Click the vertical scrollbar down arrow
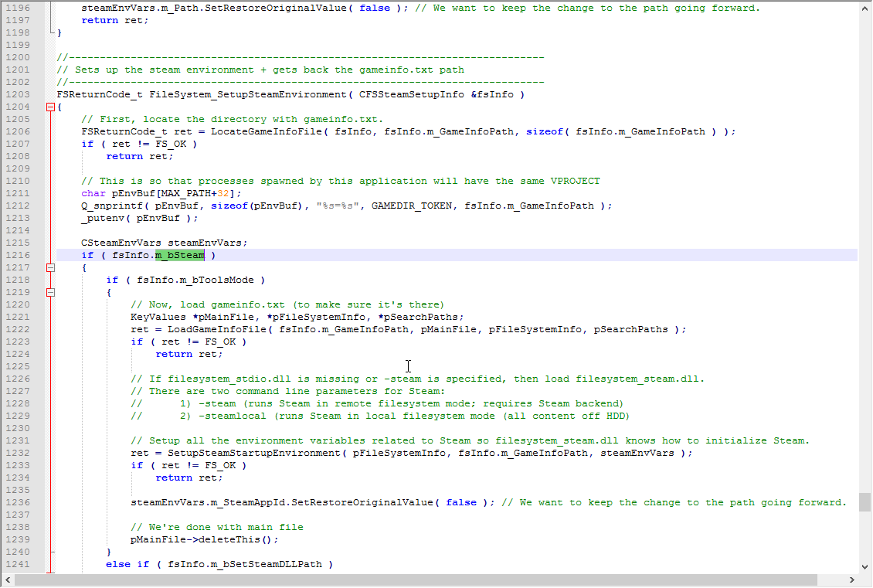 click(865, 567)
